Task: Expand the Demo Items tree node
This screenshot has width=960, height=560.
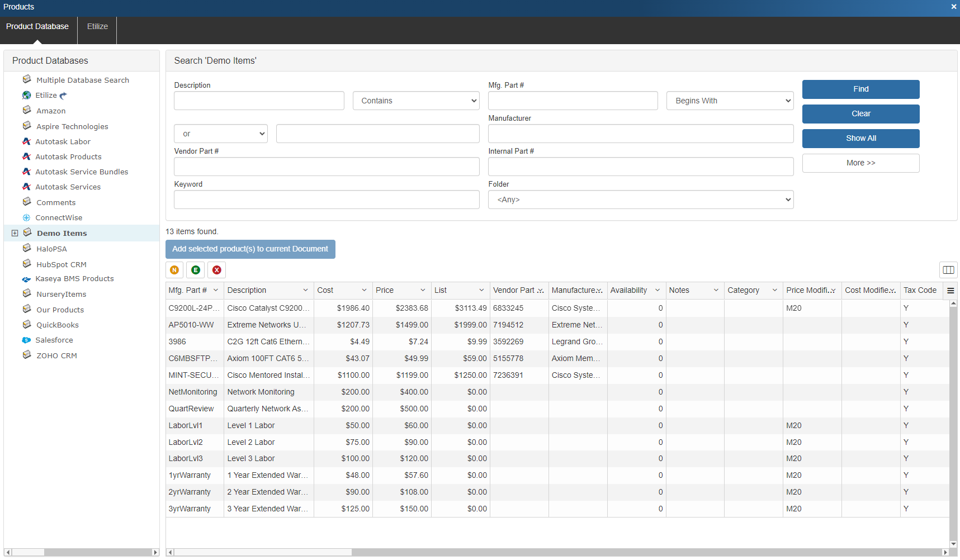Action: tap(15, 233)
